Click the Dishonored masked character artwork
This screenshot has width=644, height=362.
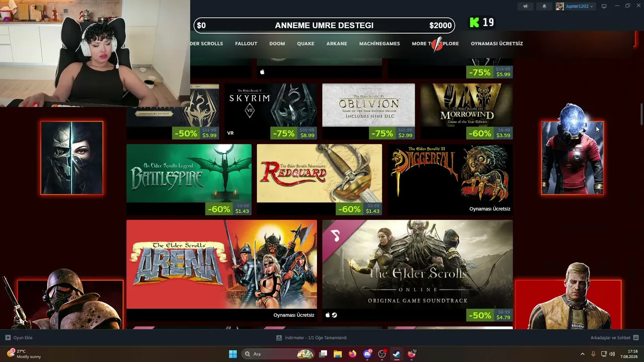72,157
